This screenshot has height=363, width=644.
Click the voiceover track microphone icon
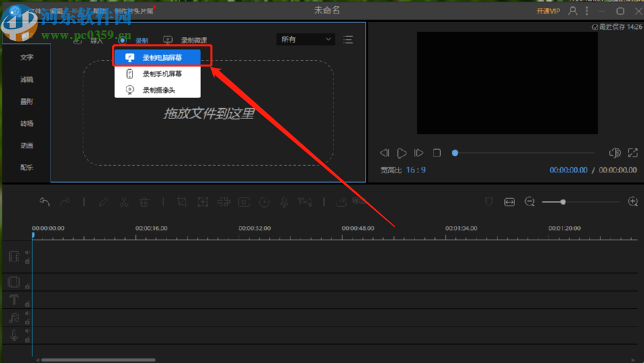(x=14, y=335)
